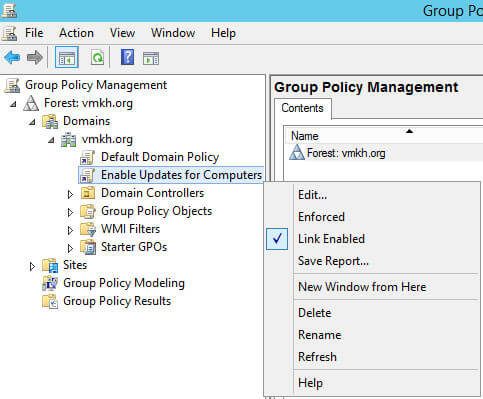Expand the Starter GPOs node
The height and width of the screenshot is (399, 483).
[70, 248]
